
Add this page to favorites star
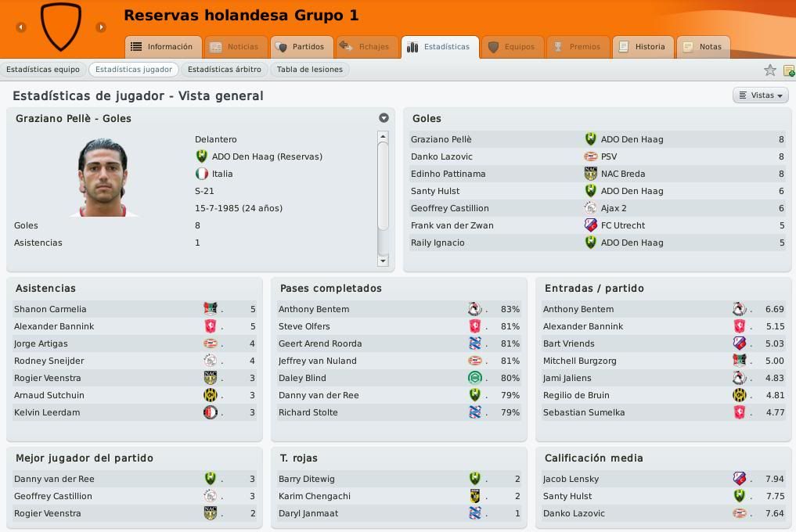(x=769, y=70)
